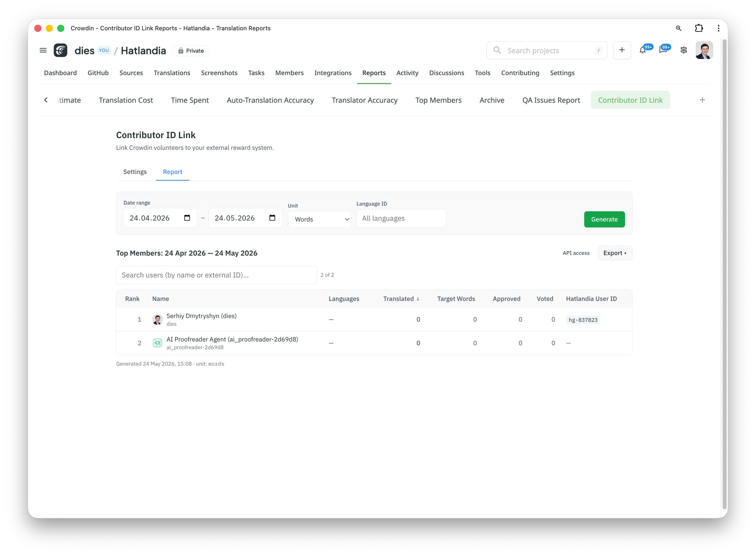Open the Members tab
756x555 pixels.
[x=289, y=73]
